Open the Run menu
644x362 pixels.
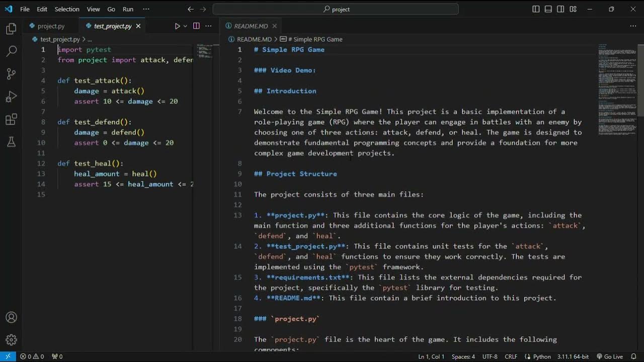128,9
